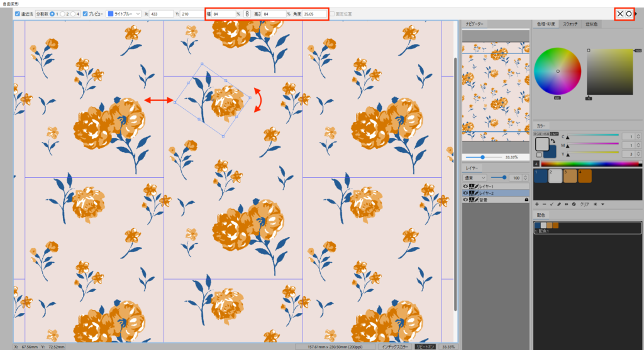
Task: Click the checkmark icon under the palette
Action: tap(552, 204)
